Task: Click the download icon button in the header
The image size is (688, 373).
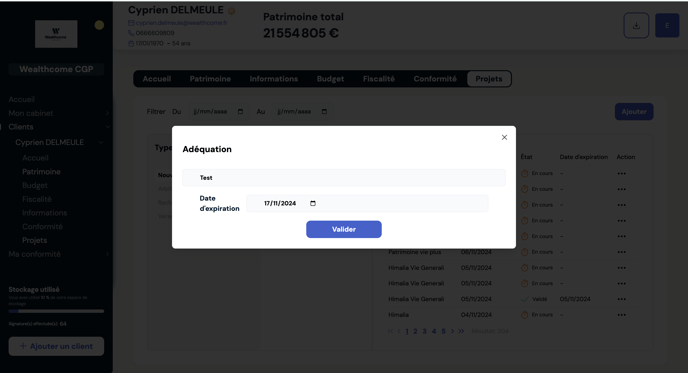Action: click(x=636, y=25)
